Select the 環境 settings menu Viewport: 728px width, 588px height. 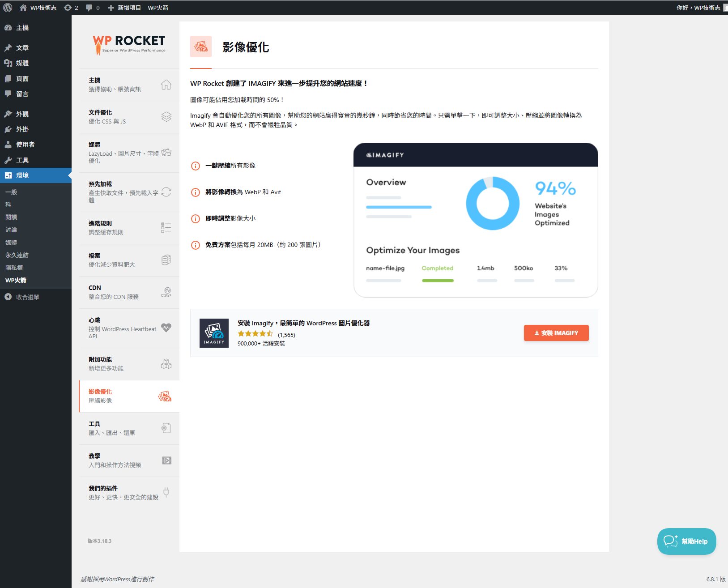[x=36, y=175]
